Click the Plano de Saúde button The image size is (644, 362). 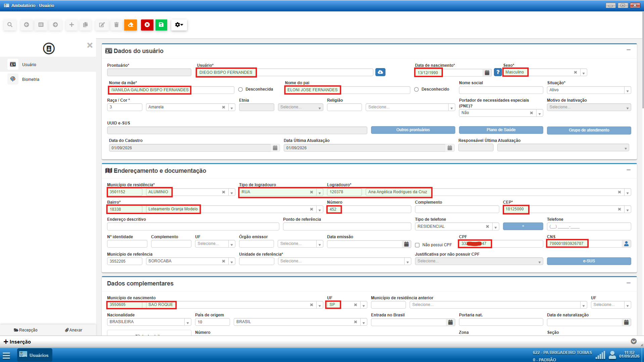(x=501, y=130)
